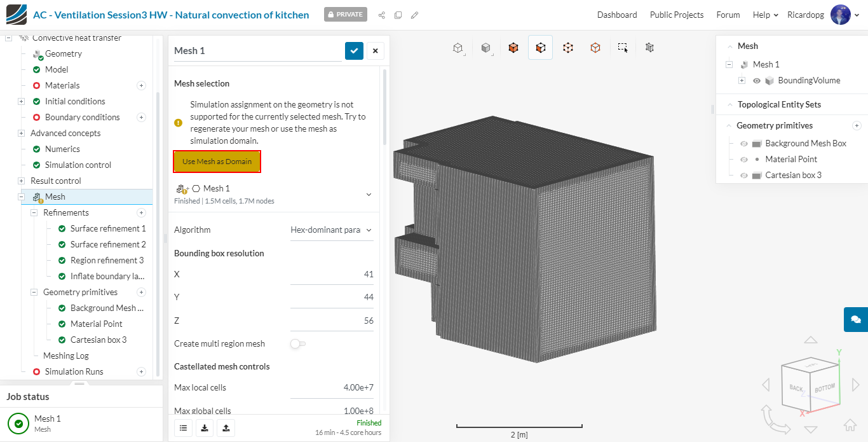The image size is (868, 442).
Task: Click Use Mesh as Domain button
Action: [x=217, y=162]
